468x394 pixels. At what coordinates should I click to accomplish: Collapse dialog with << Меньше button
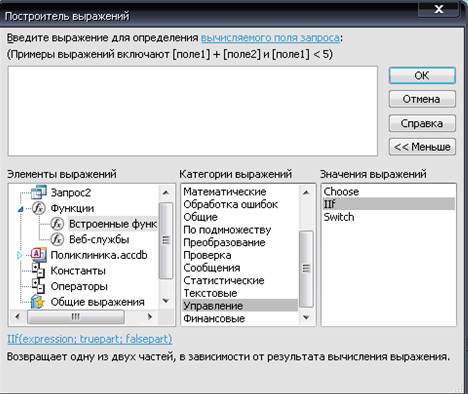422,147
